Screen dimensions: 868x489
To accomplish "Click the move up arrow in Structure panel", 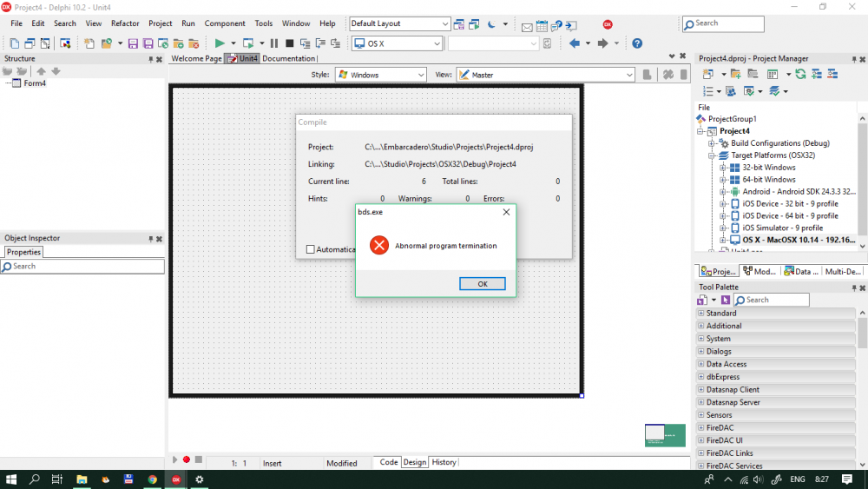I will [x=41, y=71].
